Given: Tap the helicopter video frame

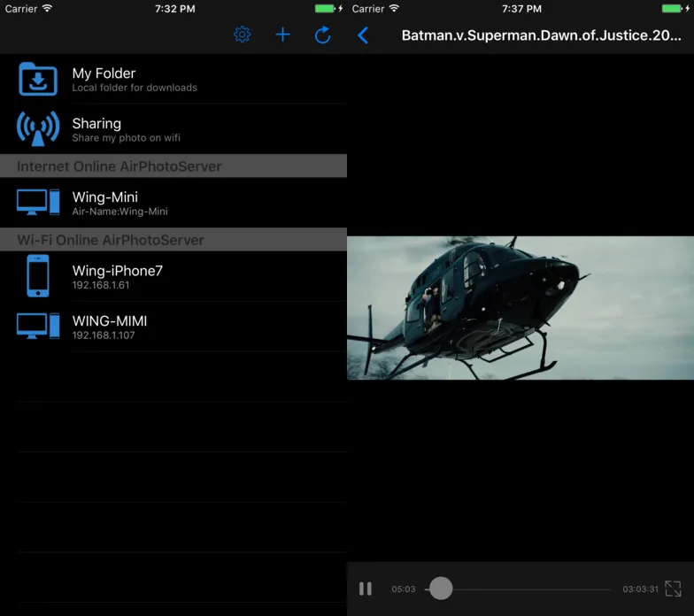Looking at the screenshot, I should [520, 307].
